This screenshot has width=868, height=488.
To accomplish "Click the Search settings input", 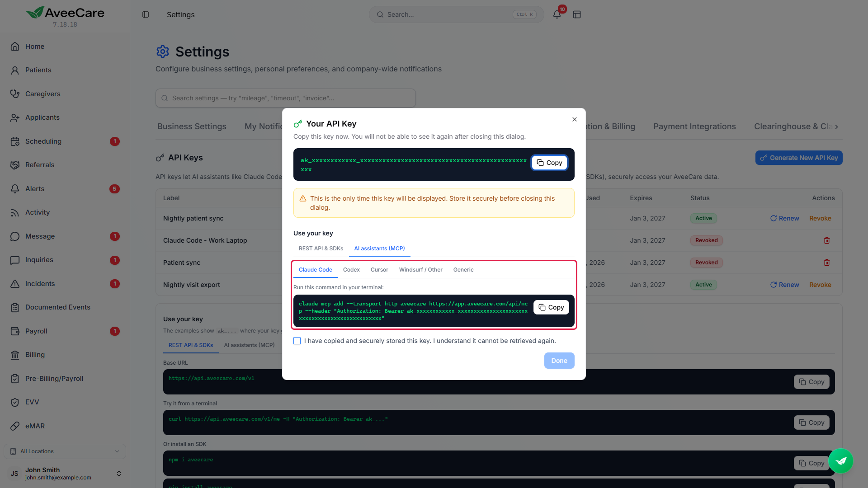I will 286,98.
